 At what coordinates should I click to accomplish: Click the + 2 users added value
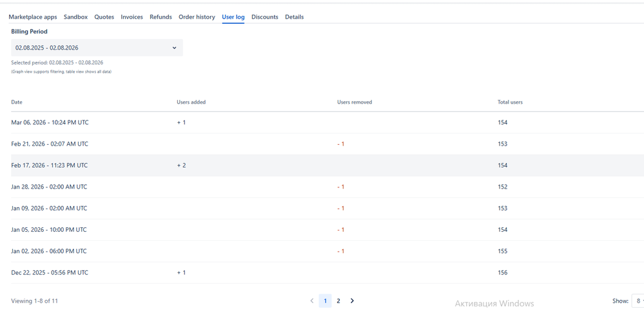pos(182,165)
